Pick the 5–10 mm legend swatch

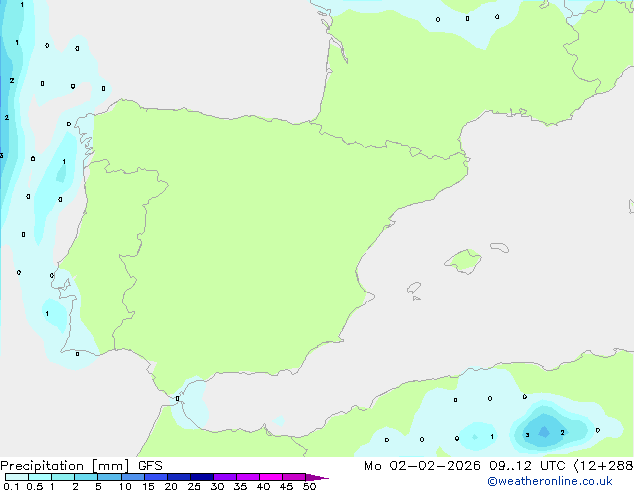[x=109, y=477]
